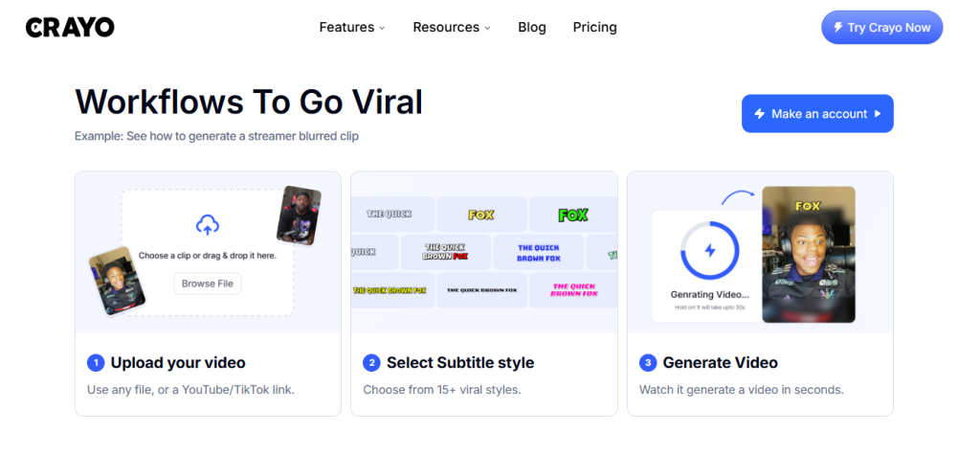Click step 1 number badge
The height and width of the screenshot is (455, 980).
[96, 363]
